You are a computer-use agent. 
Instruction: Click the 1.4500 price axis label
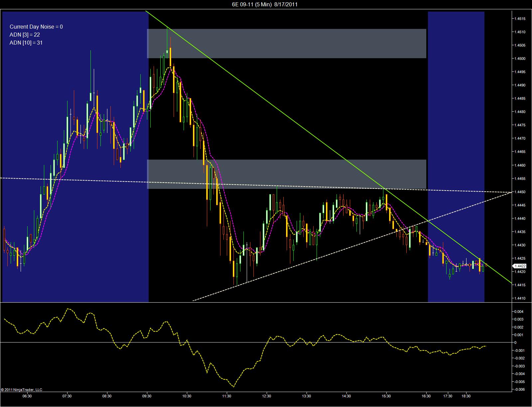click(520, 59)
